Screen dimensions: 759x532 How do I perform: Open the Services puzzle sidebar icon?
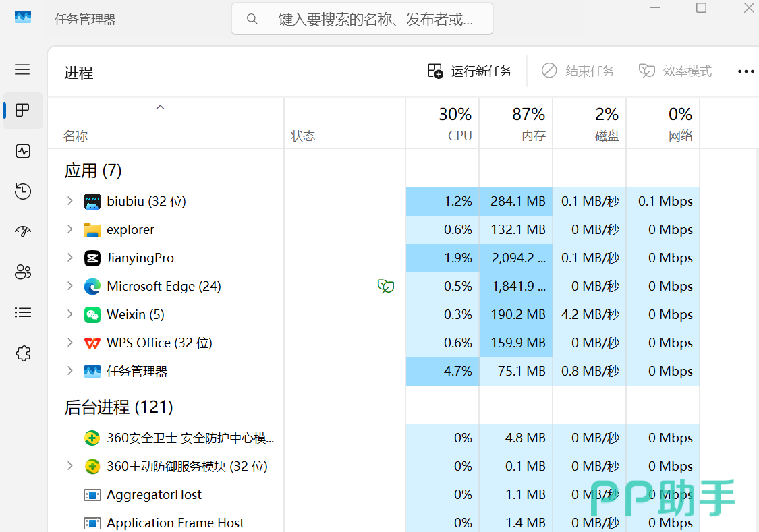tap(23, 353)
